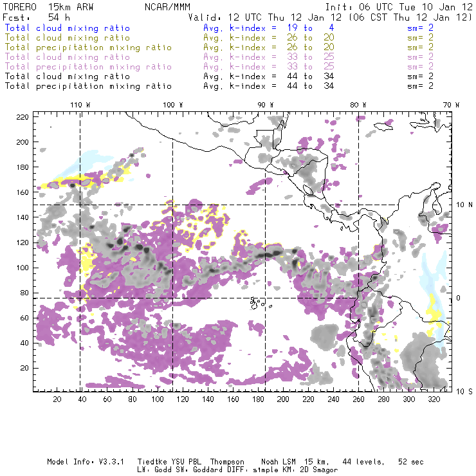Image resolution: width=476 pixels, height=476 pixels.
Task: Click "120" on the vertical axis
Action: point(23,243)
